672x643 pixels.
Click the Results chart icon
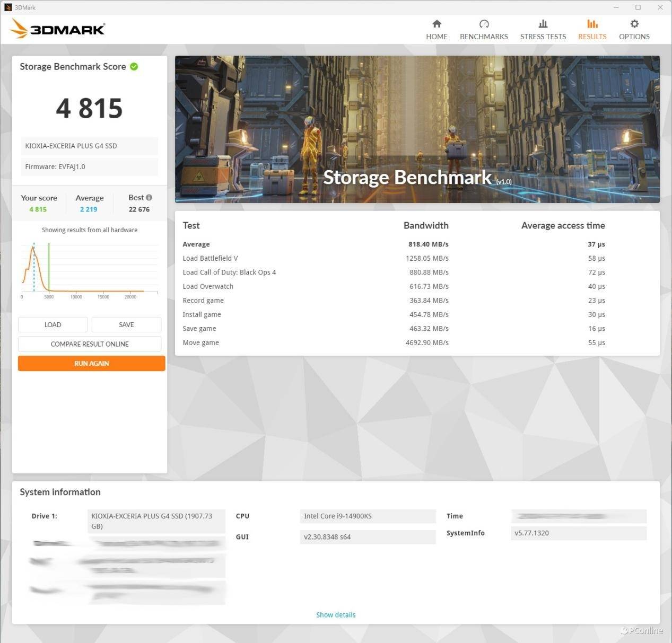(x=592, y=24)
